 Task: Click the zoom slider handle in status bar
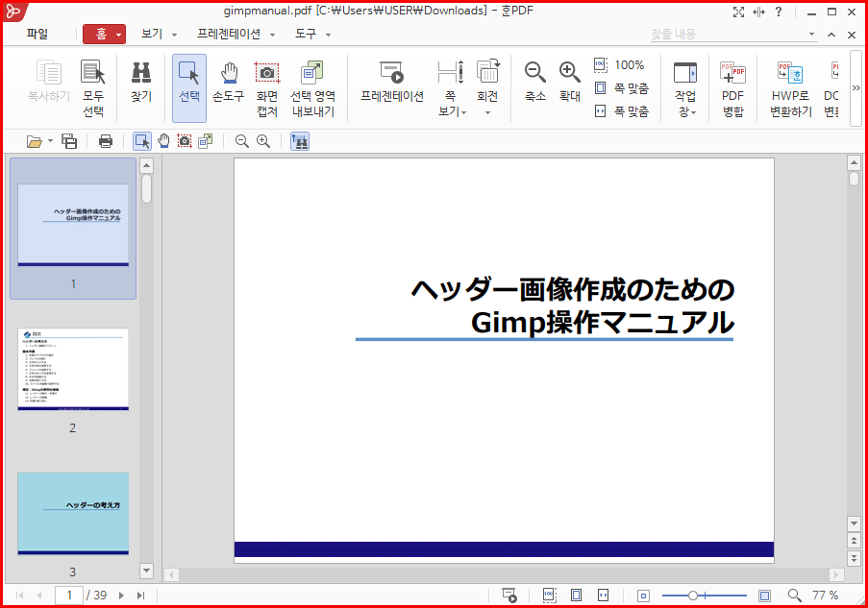[692, 596]
